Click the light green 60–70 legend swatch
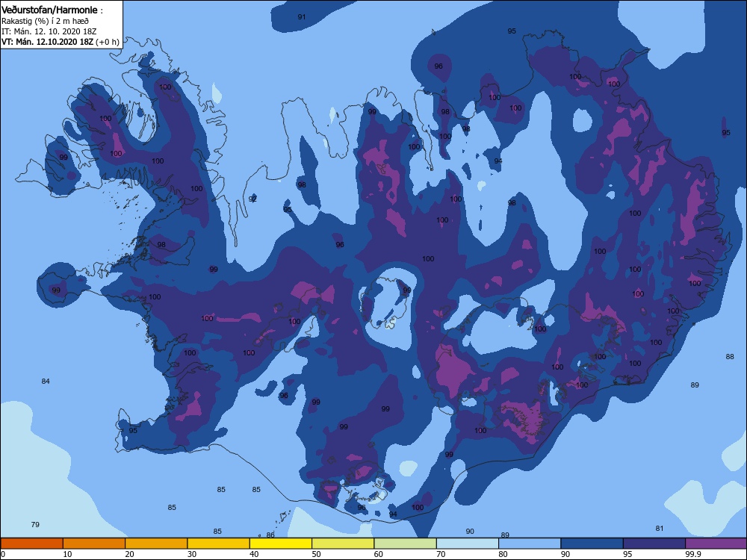This screenshot has height=560, width=747. click(x=406, y=544)
